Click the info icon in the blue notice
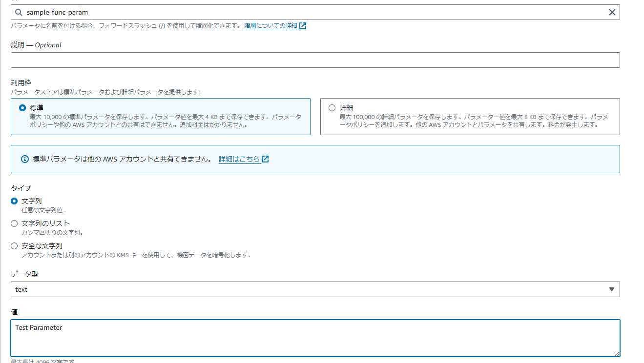 coord(25,159)
